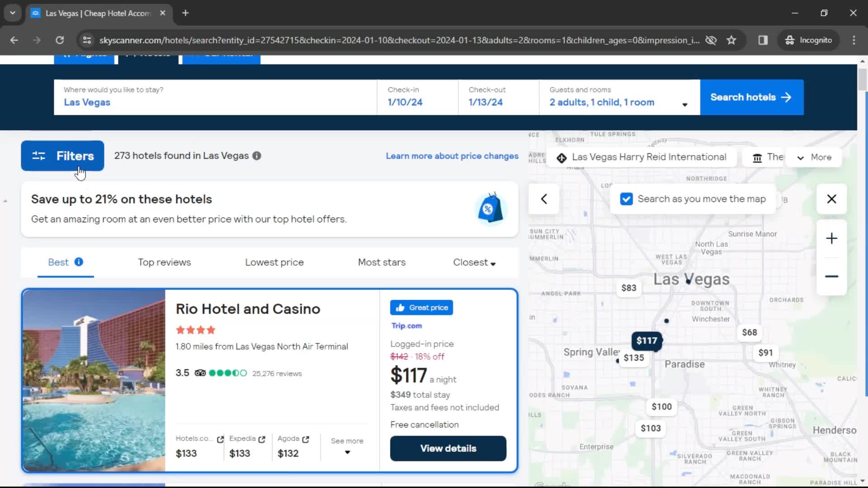This screenshot has width=868, height=488.
Task: Click the discount tag icon in savings banner
Action: tap(490, 208)
